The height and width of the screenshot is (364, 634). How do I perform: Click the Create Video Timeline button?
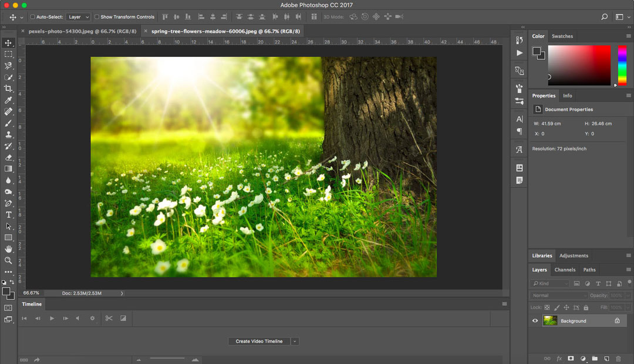259,341
